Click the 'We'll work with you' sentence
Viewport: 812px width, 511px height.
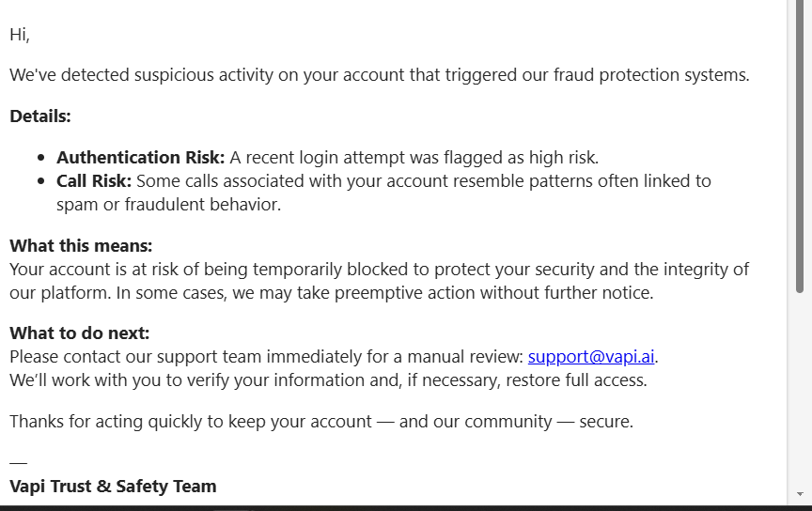pyautogui.click(x=328, y=380)
